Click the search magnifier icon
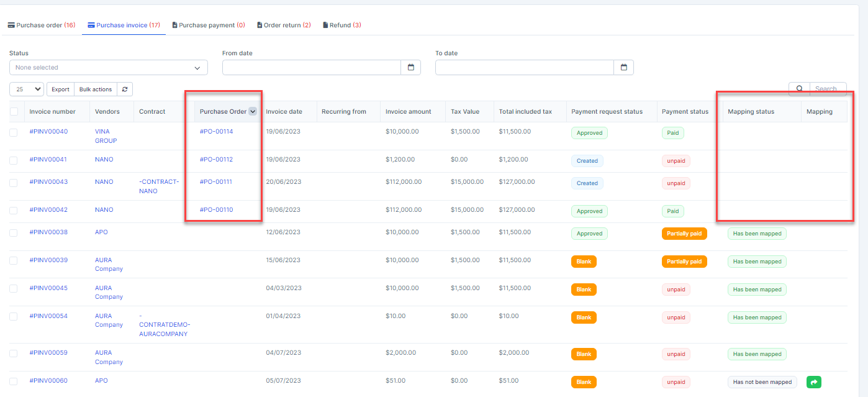 800,89
